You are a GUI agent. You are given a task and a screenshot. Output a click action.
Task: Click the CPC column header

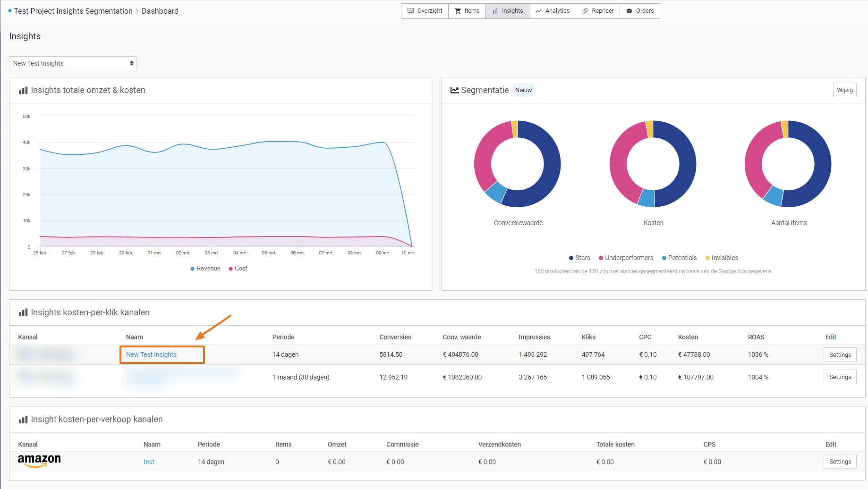pos(645,337)
